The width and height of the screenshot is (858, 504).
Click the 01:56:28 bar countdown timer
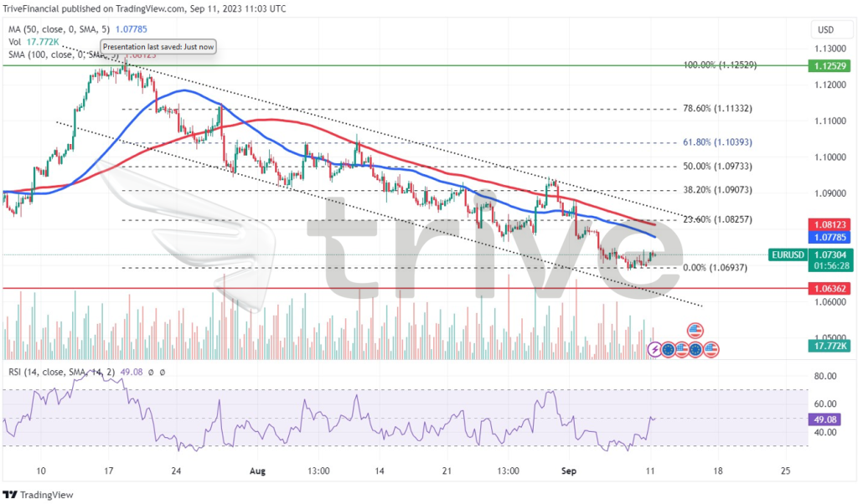point(830,265)
